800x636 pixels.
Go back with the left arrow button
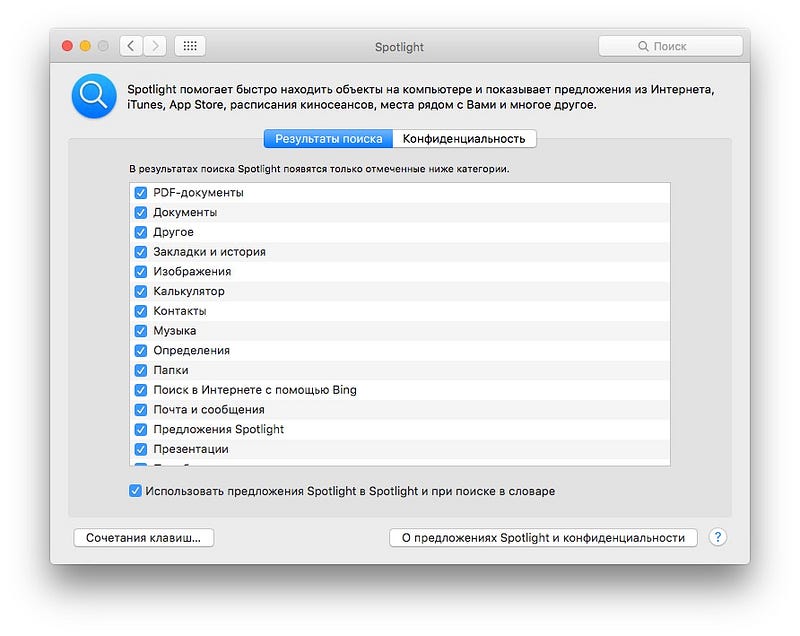click(131, 46)
